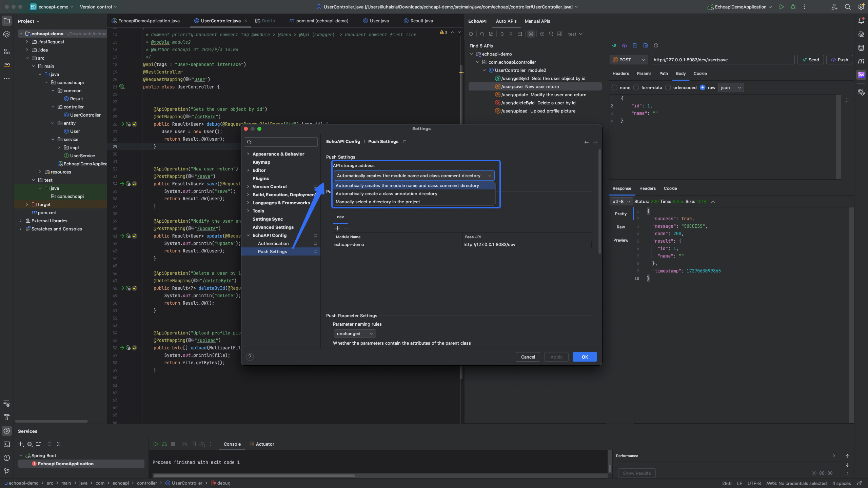Screen dimensions: 868x488
Task: Switch to the pom.xml editor tab
Action: pyautogui.click(x=319, y=21)
